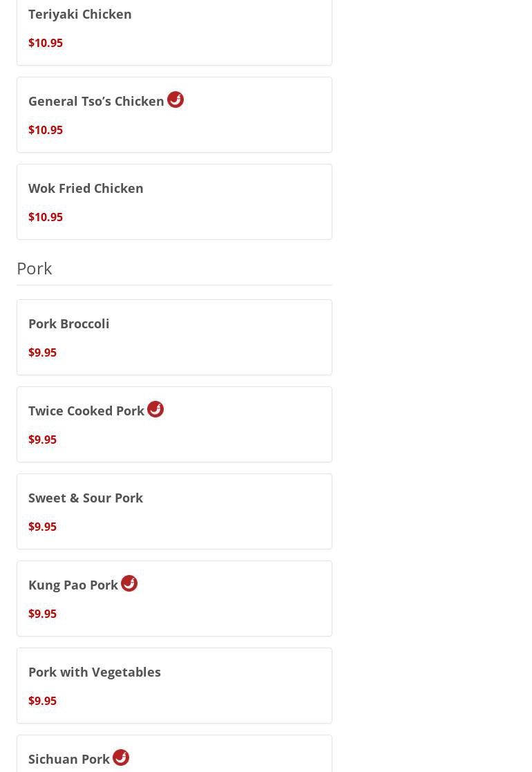Click the spicy pepper icon next to Sichuan Pork
This screenshot has height=772, width=532.
[121, 757]
